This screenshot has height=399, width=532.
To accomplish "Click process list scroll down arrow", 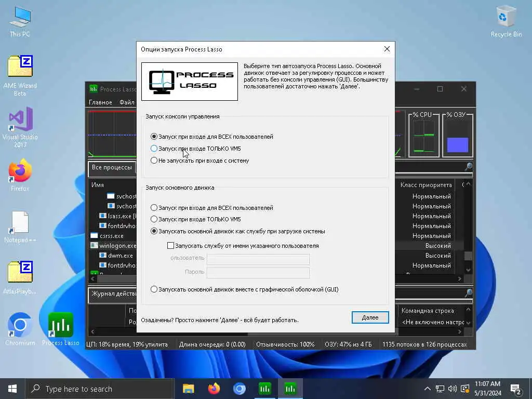I will pyautogui.click(x=468, y=270).
